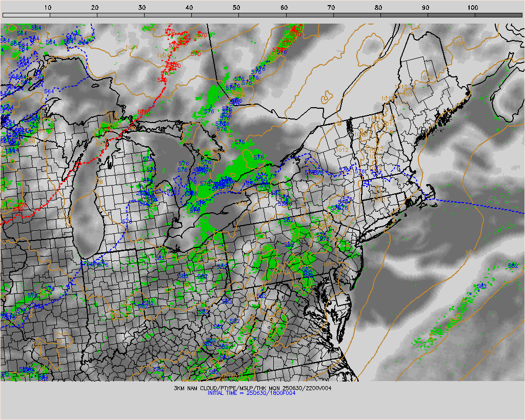
Task: Click the 1020 isobar label over the Atlantic
Action: click(489, 352)
